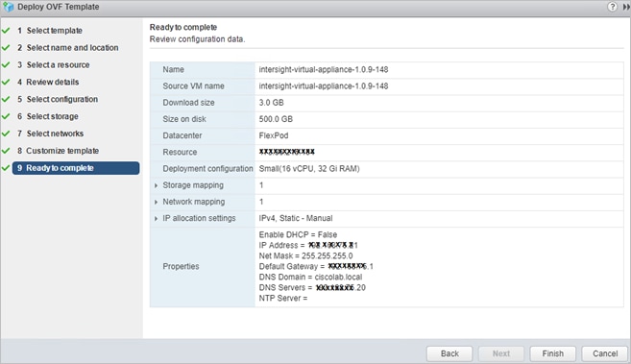Screen dimensions: 631x364
Task: Go to step 8 Customize template
Action: tap(58, 151)
